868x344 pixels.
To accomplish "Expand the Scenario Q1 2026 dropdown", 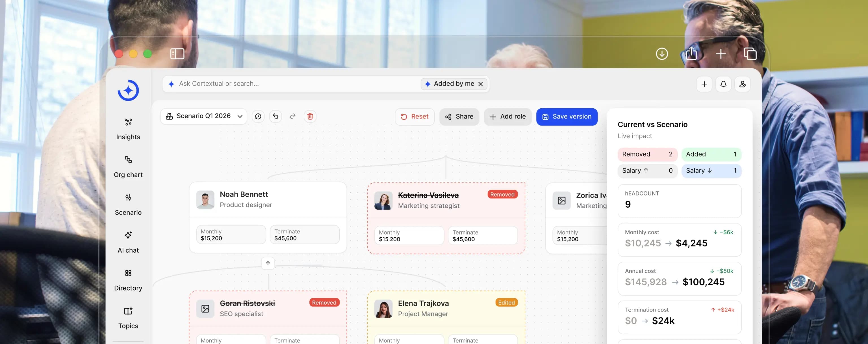I will pos(204,116).
